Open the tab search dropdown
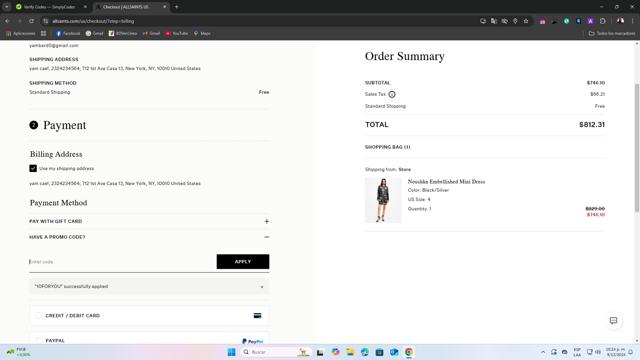640x360 pixels. pyautogui.click(x=7, y=7)
